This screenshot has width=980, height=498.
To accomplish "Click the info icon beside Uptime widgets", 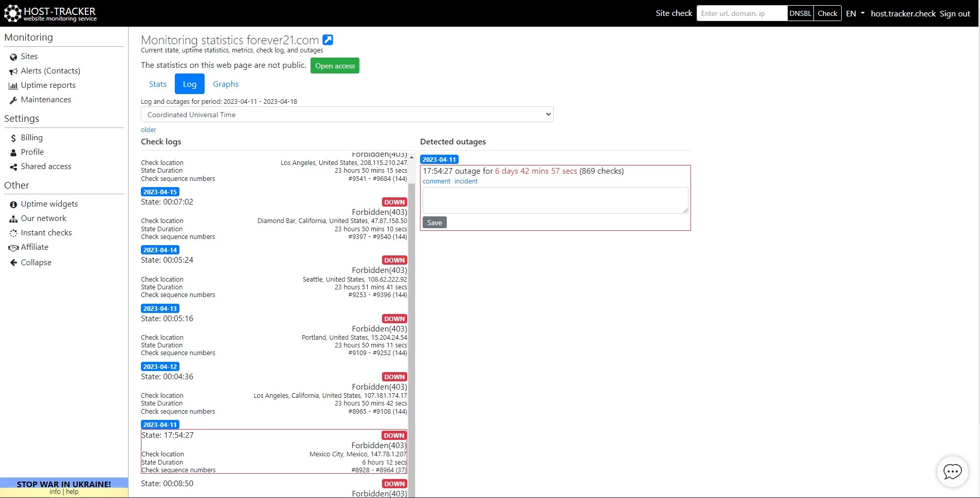I will 13,205.
